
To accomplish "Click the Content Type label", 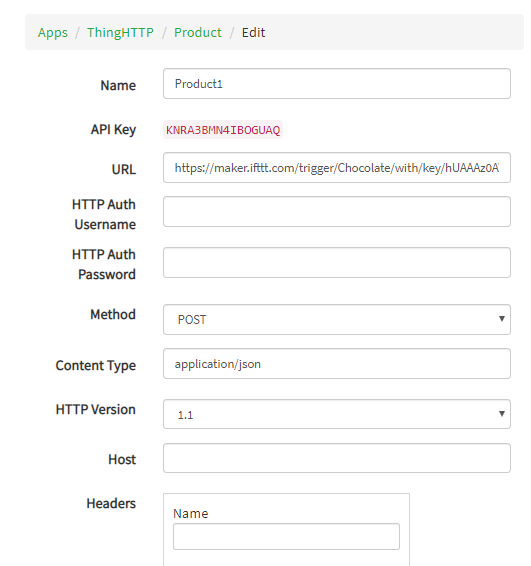I will [x=96, y=366].
